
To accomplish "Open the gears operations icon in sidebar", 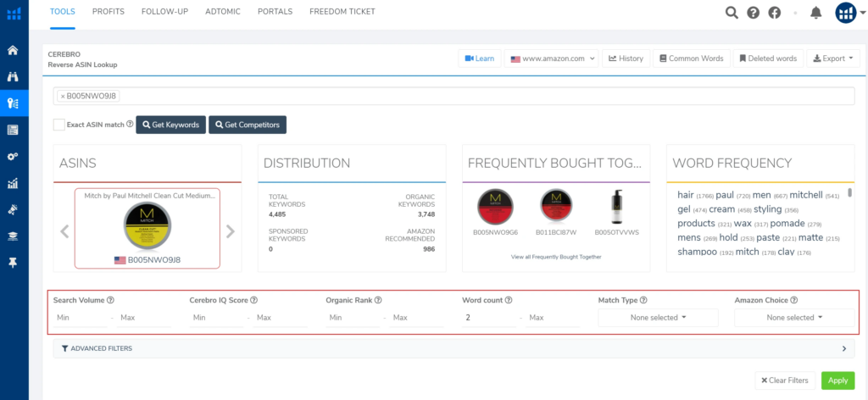I will (13, 157).
